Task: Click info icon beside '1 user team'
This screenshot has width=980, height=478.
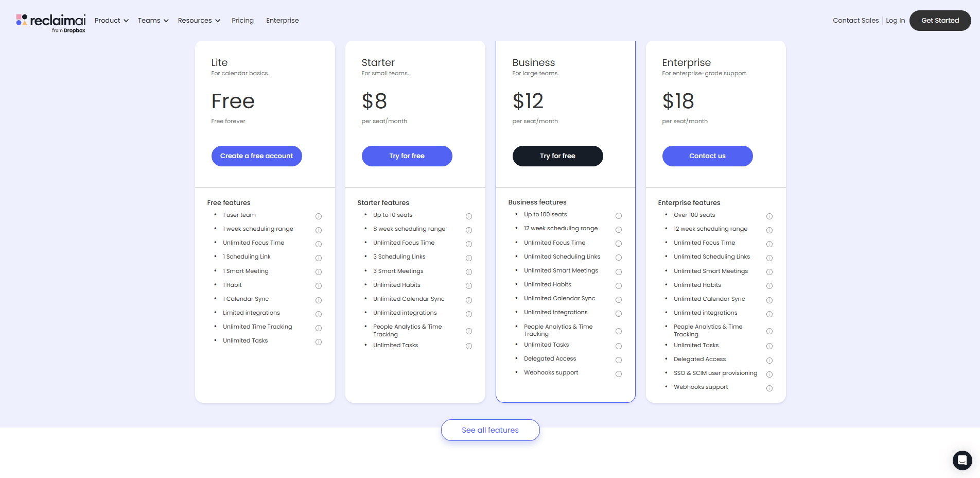Action: click(319, 216)
